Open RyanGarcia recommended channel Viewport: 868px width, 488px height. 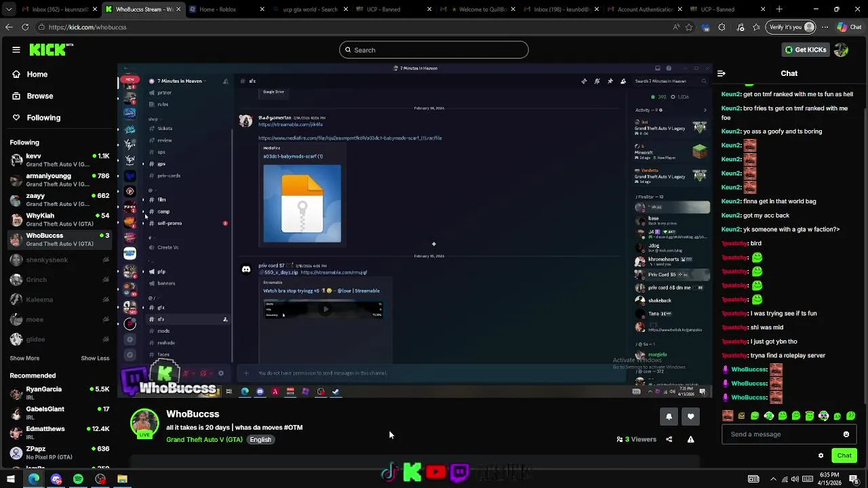point(60,393)
